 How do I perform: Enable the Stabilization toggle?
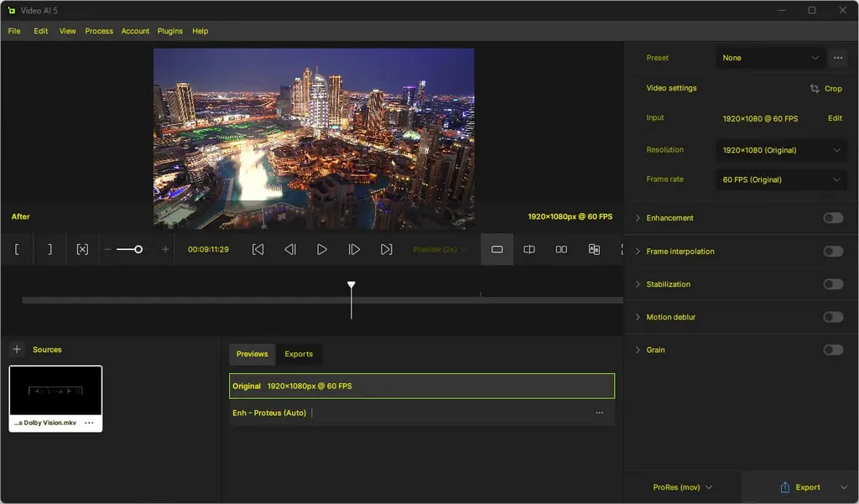coord(833,284)
